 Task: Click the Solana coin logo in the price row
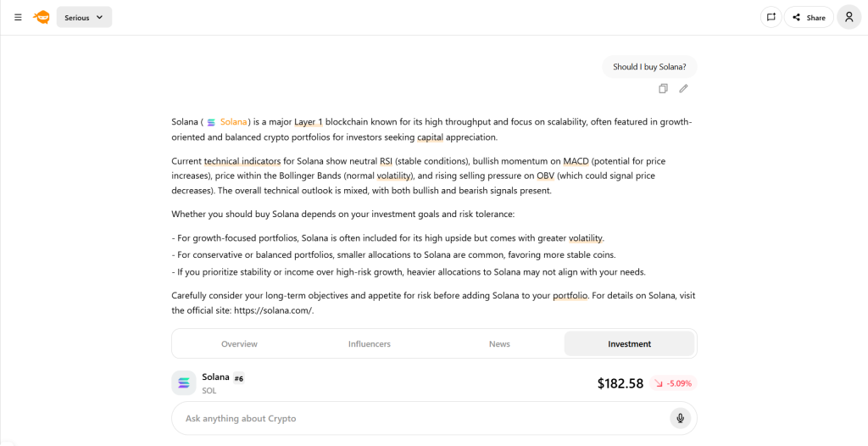184,382
